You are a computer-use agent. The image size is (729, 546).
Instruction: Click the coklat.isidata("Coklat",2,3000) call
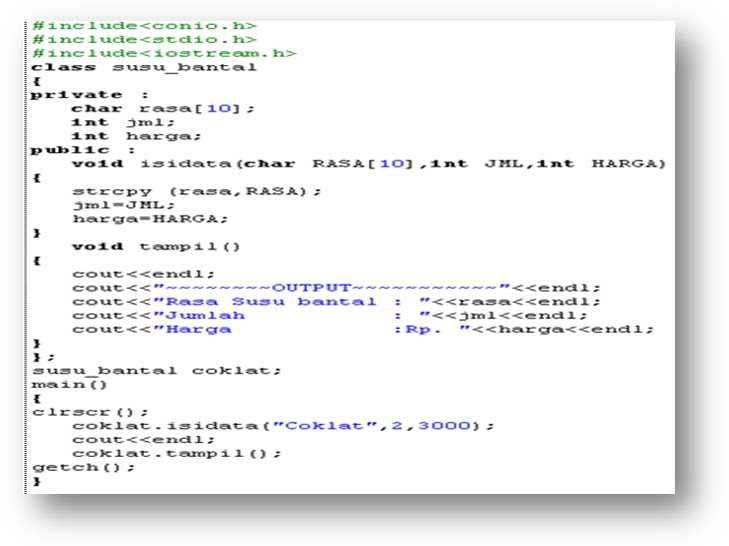[284, 426]
